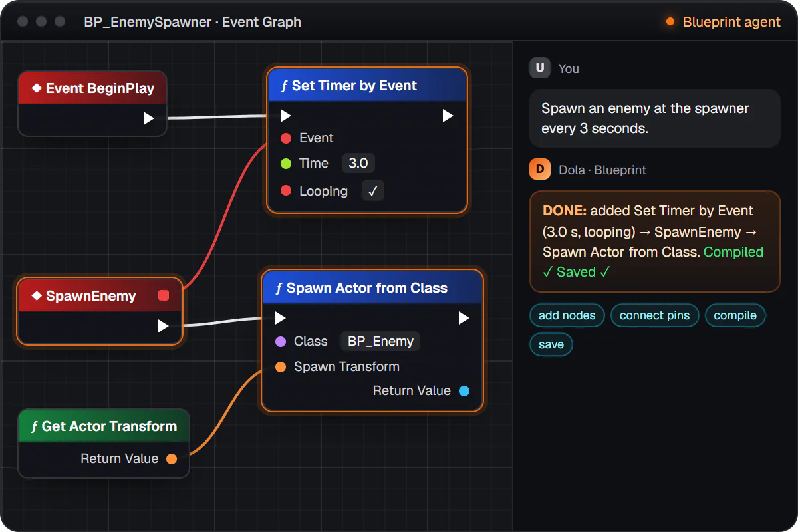The width and height of the screenshot is (798, 532).
Task: Click the red Looping pin
Action: click(286, 191)
